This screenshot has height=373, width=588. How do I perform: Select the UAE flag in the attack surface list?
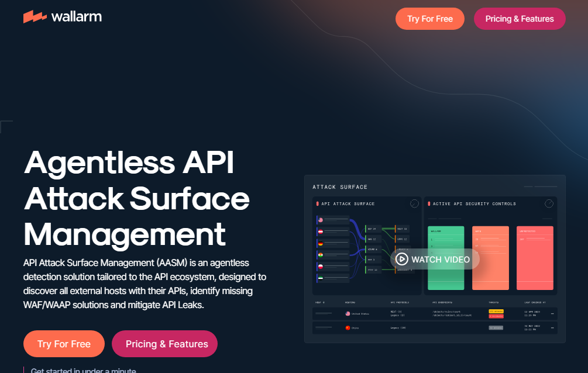tap(320, 278)
